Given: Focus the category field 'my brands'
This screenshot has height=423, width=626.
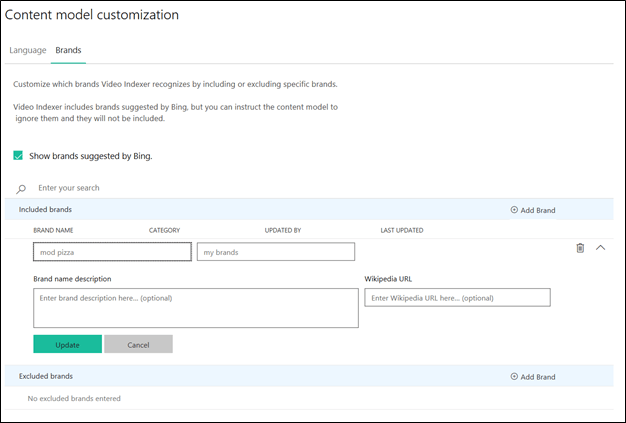Looking at the screenshot, I should coord(276,252).
